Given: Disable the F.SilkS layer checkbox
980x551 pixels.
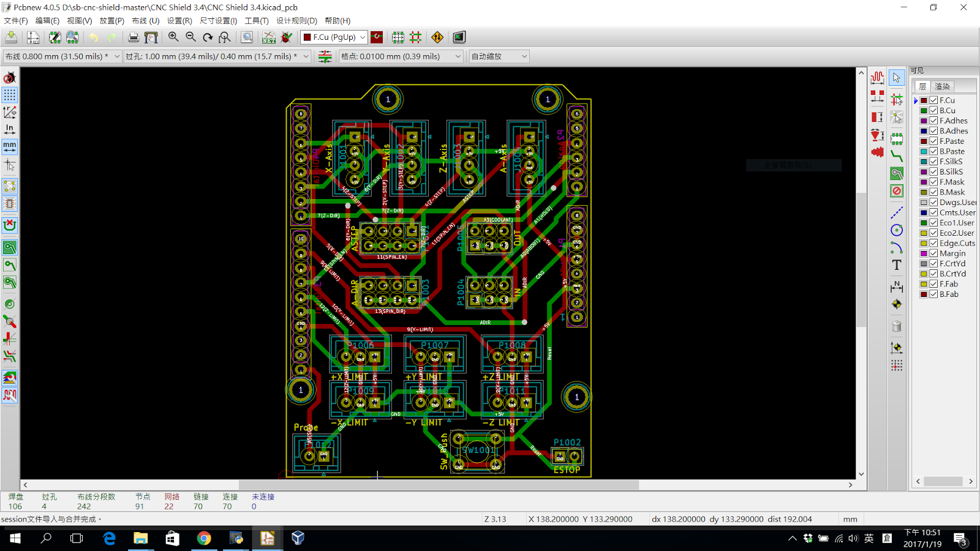Looking at the screenshot, I should pos(932,161).
